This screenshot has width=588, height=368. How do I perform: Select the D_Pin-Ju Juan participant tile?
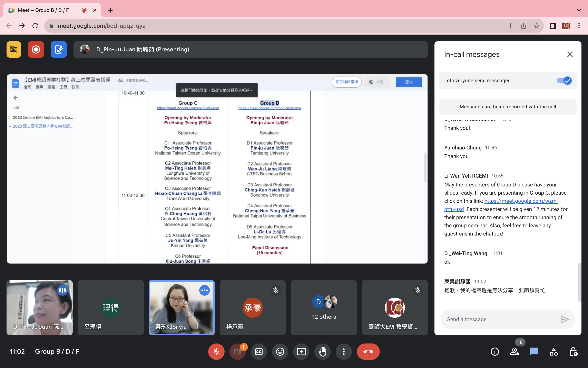click(x=40, y=308)
